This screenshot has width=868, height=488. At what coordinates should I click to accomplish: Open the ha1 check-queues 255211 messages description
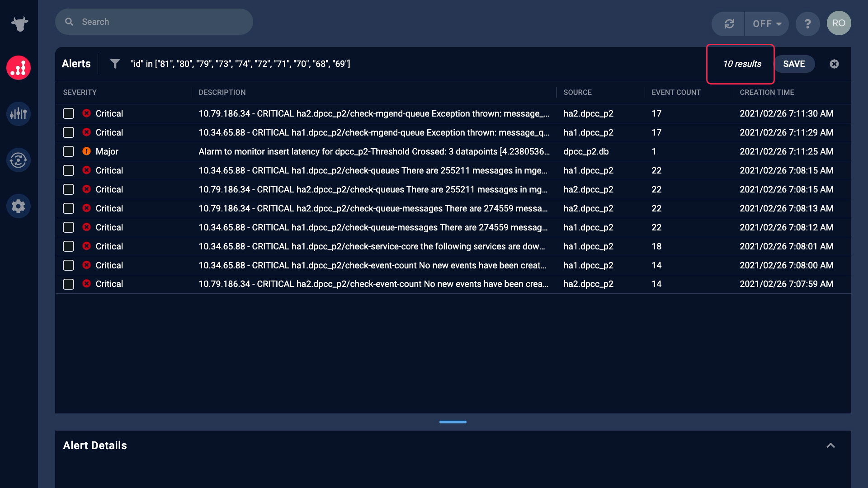pos(373,170)
